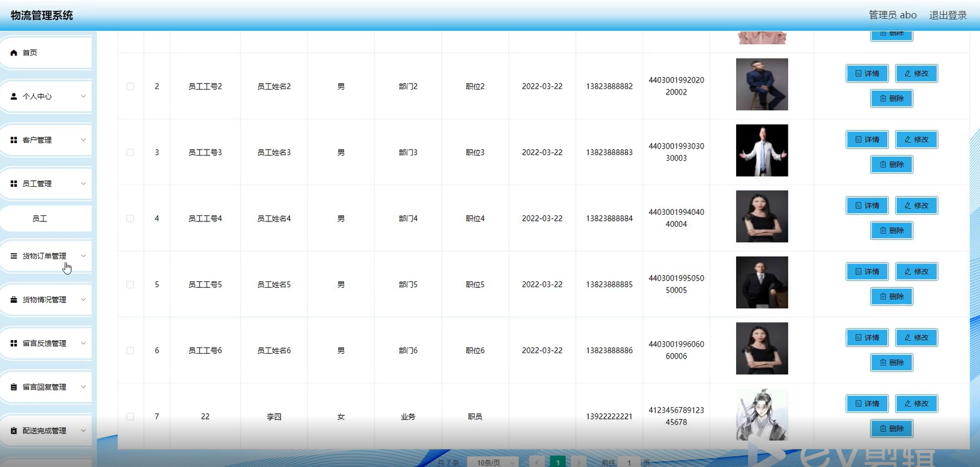Click 修改 for 员工姓名4
This screenshot has height=467, width=980.
tap(917, 206)
